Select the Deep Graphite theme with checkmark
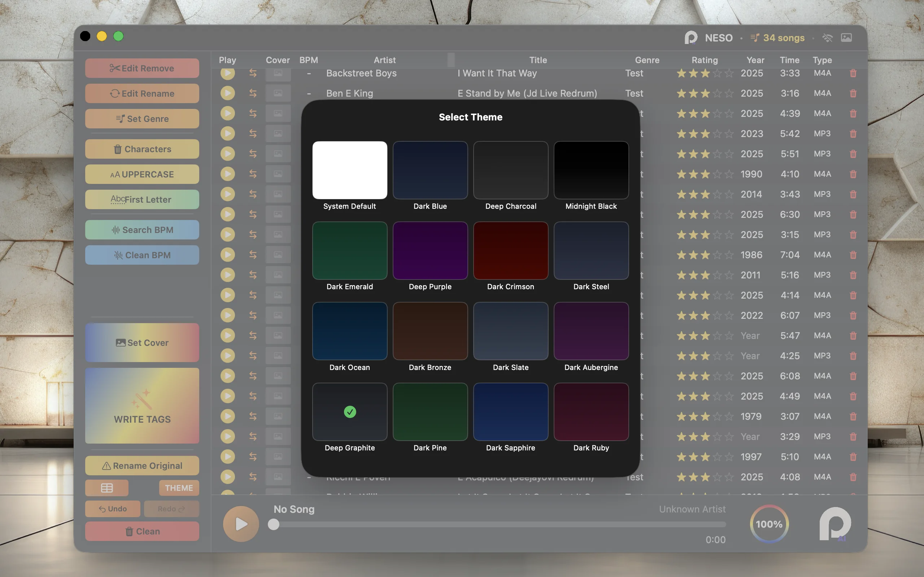 (x=350, y=411)
